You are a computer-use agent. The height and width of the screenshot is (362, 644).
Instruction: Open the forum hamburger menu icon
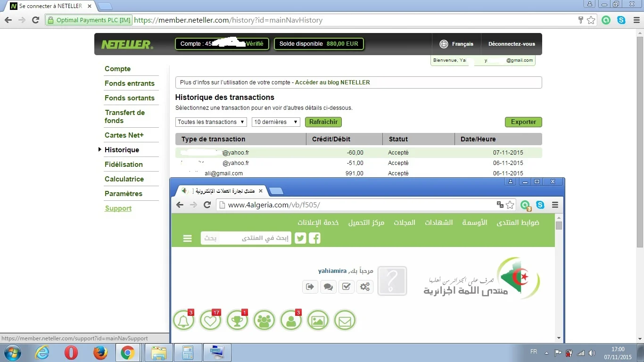pyautogui.click(x=188, y=239)
